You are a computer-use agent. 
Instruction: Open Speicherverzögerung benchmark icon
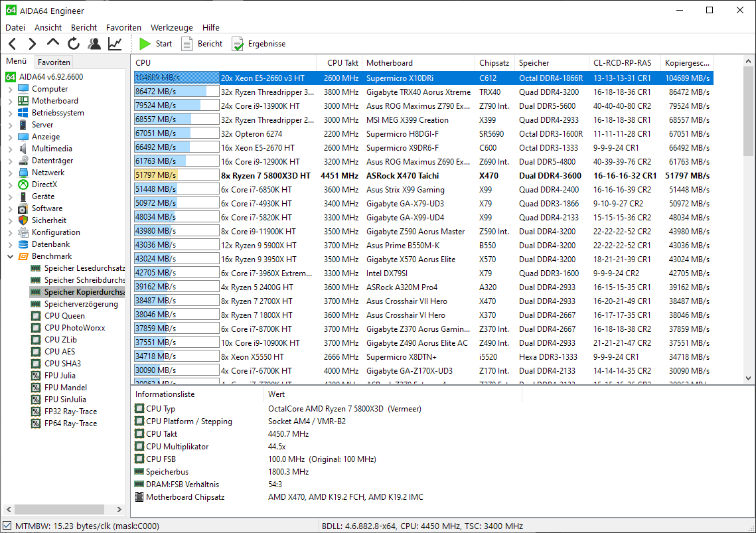(x=35, y=304)
